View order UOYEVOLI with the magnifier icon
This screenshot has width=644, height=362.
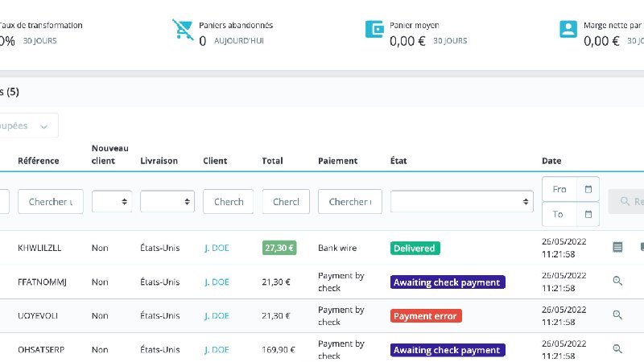617,315
